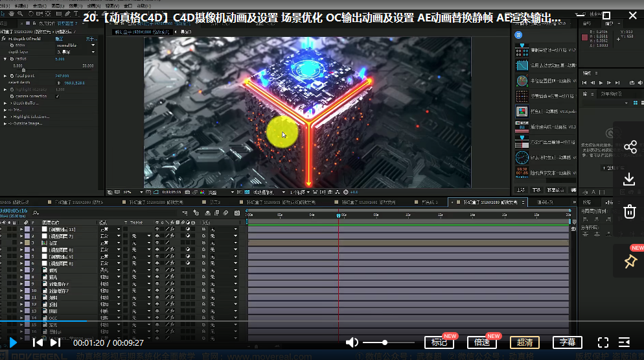Select the clock-face script thumbnail in list
Image resolution: width=644 pixels, height=360 pixels.
[x=522, y=157]
